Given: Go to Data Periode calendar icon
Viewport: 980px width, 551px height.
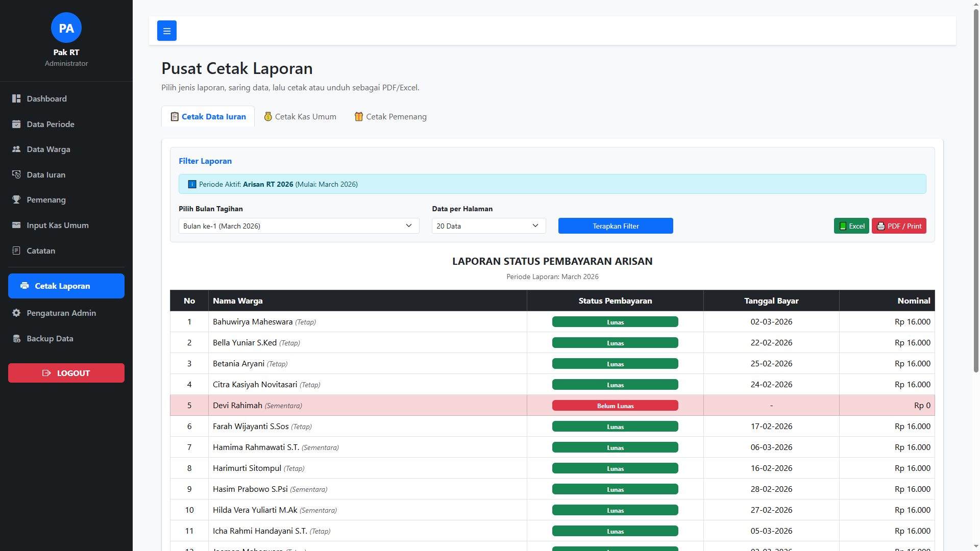Looking at the screenshot, I should (x=16, y=124).
